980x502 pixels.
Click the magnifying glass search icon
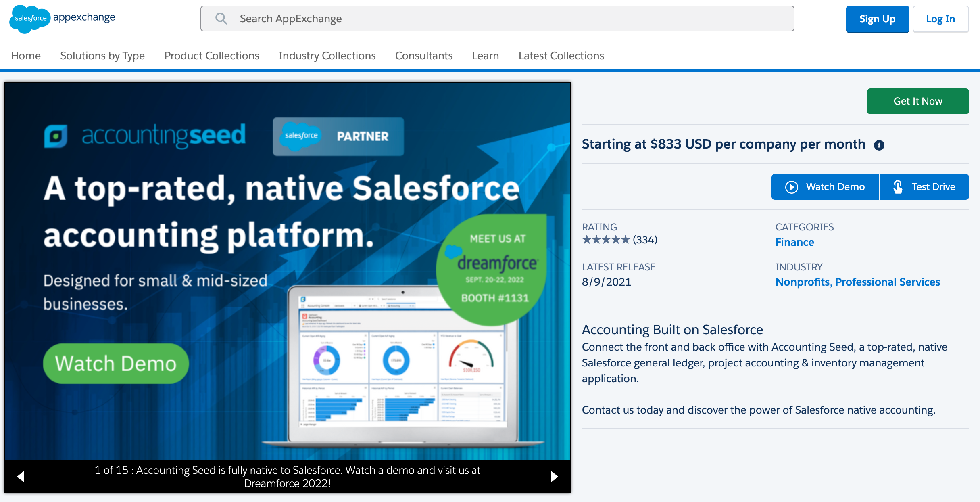[221, 19]
